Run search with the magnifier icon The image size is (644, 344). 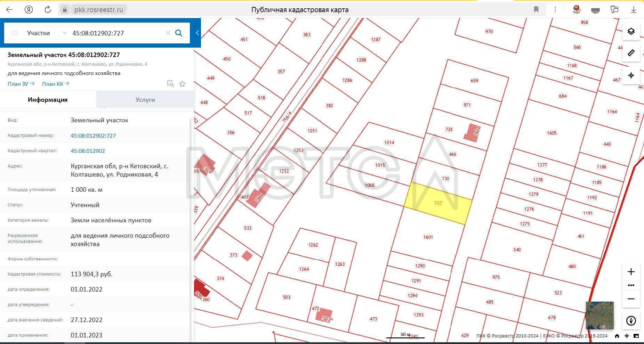179,33
